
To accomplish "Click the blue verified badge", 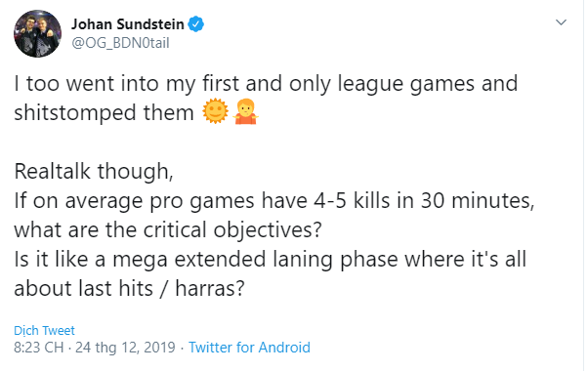I will [x=195, y=24].
